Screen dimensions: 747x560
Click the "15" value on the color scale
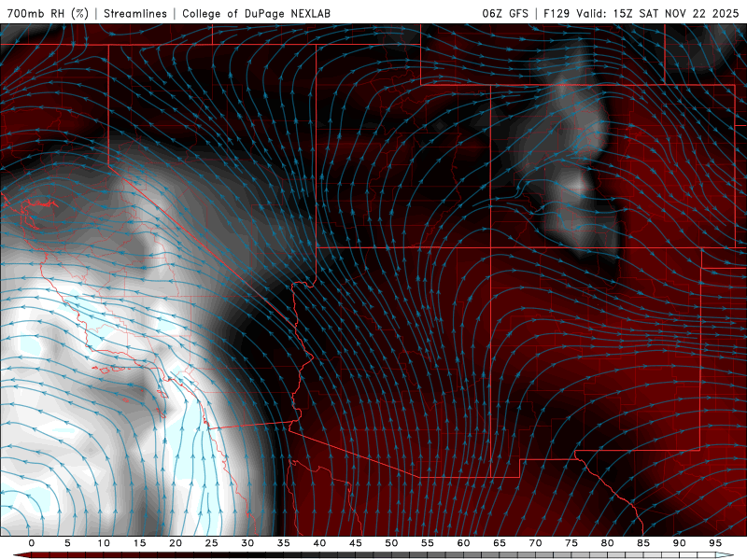pyautogui.click(x=139, y=543)
